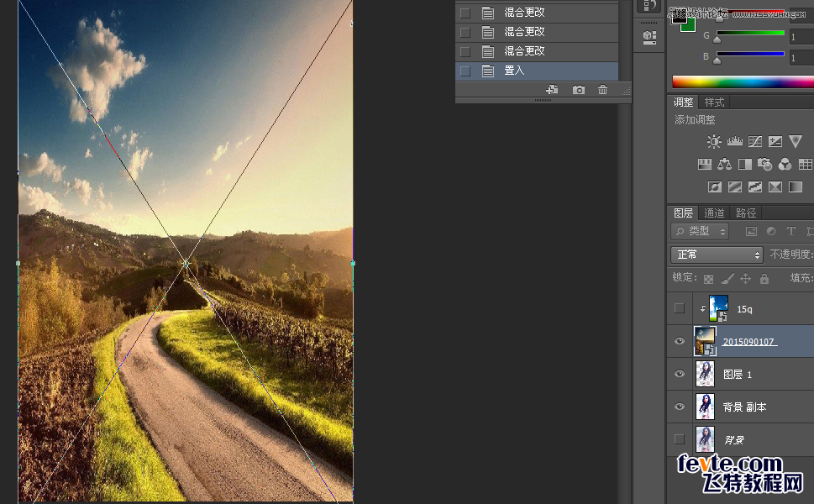Toggle visibility of 背景 副本 layer
Screen dimensions: 814x504
click(x=680, y=407)
